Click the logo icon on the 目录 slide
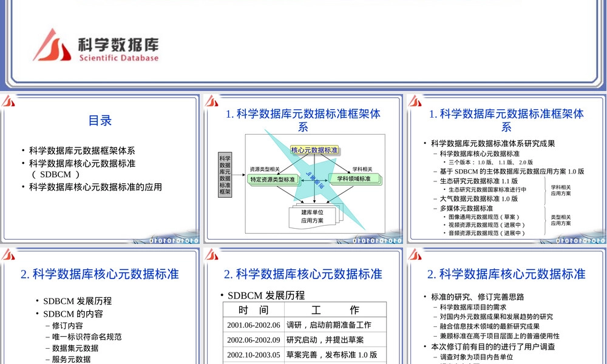This screenshot has width=607, height=364. (x=8, y=101)
